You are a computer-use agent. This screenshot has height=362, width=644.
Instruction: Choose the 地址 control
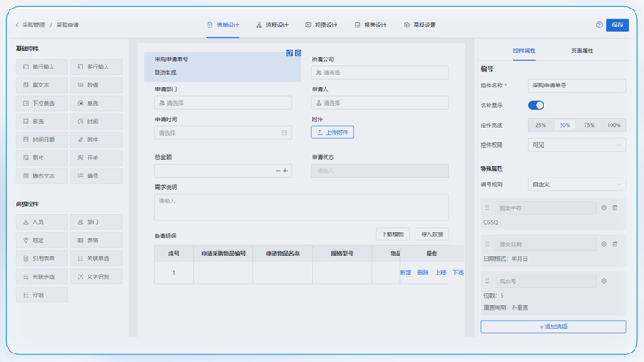point(42,240)
